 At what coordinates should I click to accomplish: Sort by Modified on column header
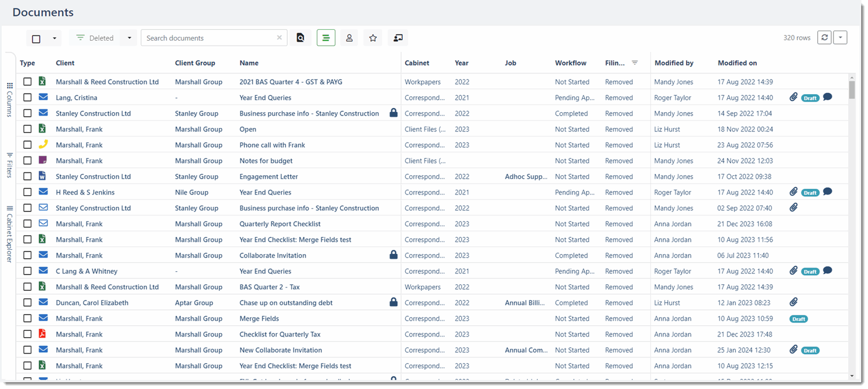point(737,63)
